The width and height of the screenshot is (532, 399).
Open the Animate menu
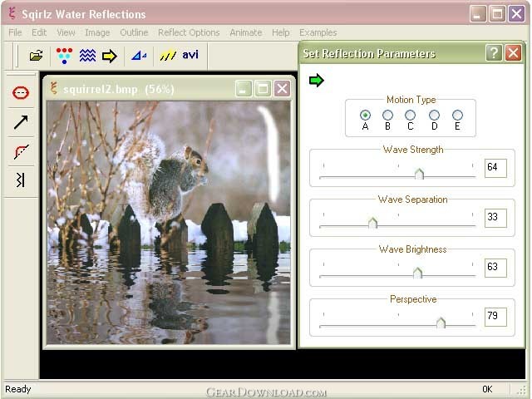coord(246,32)
